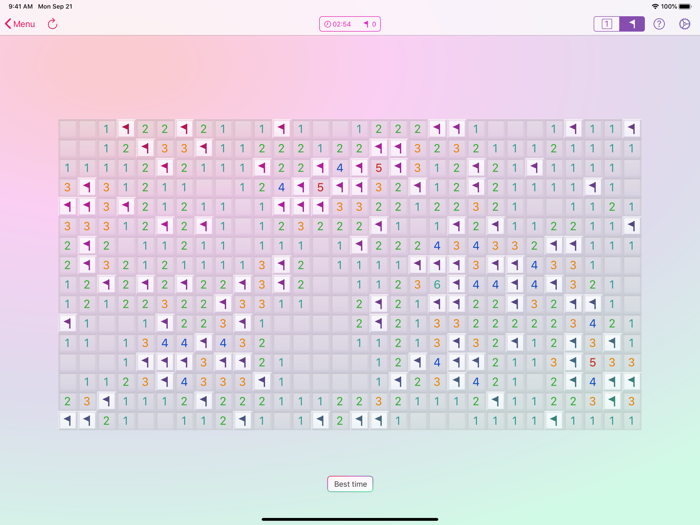Viewport: 700px width, 525px height.
Task: Tap the remaining flags counter showing 0
Action: 370,24
